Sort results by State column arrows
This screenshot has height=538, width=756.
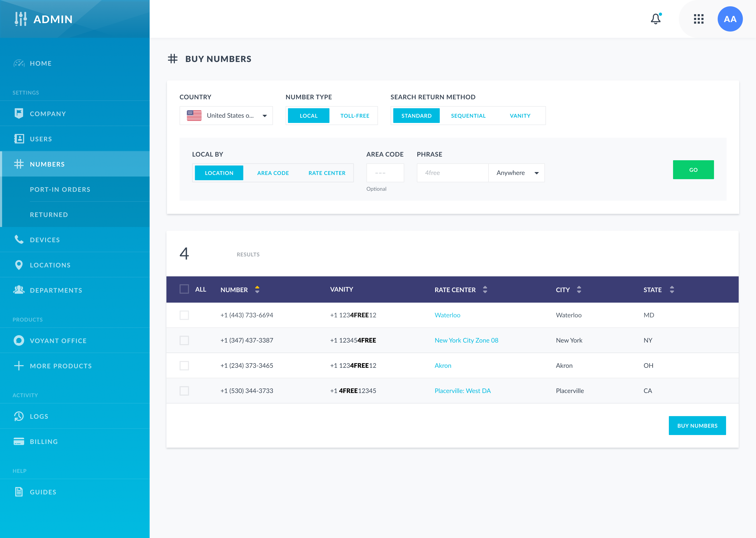[x=671, y=289]
